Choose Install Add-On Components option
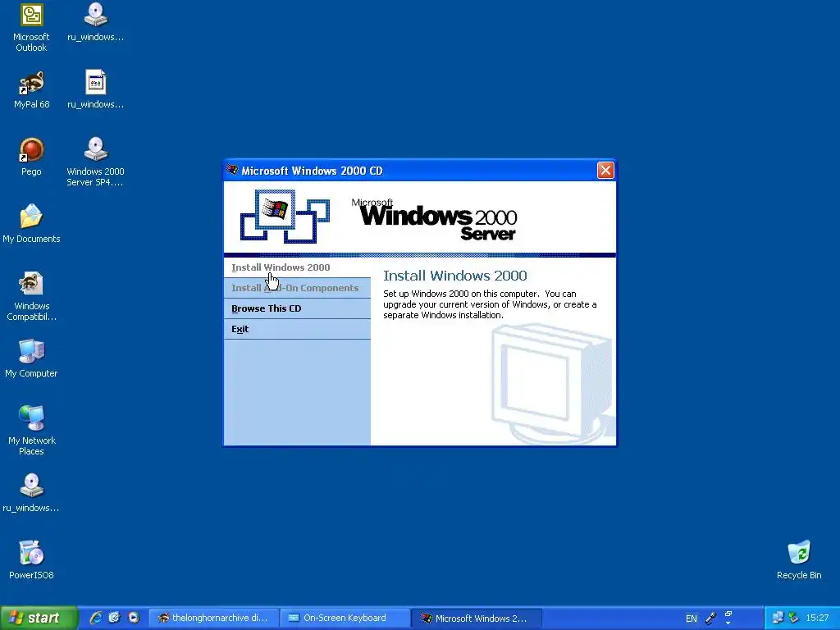 coord(297,288)
